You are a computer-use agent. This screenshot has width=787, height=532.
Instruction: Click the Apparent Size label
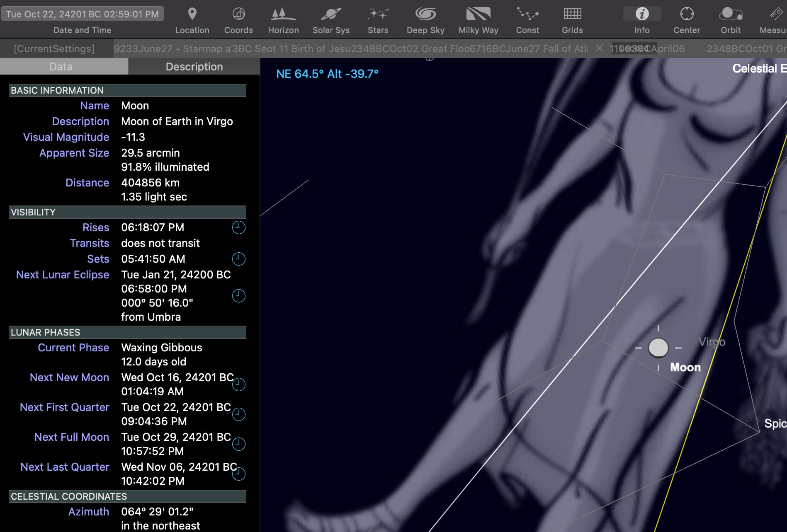tap(74, 153)
